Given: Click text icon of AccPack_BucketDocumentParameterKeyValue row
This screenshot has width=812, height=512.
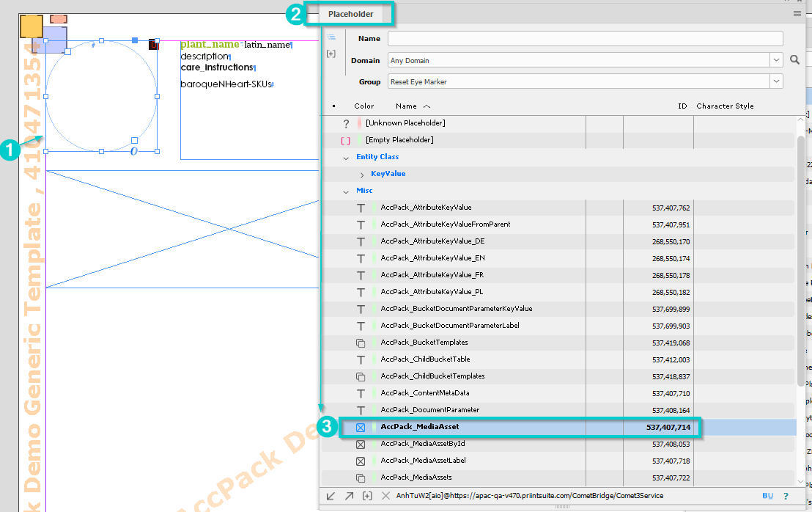Looking at the screenshot, I should [x=361, y=309].
